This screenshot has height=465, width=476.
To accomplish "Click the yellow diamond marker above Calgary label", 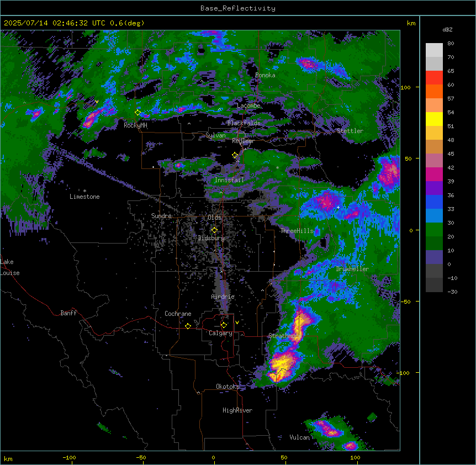I will coord(224,325).
